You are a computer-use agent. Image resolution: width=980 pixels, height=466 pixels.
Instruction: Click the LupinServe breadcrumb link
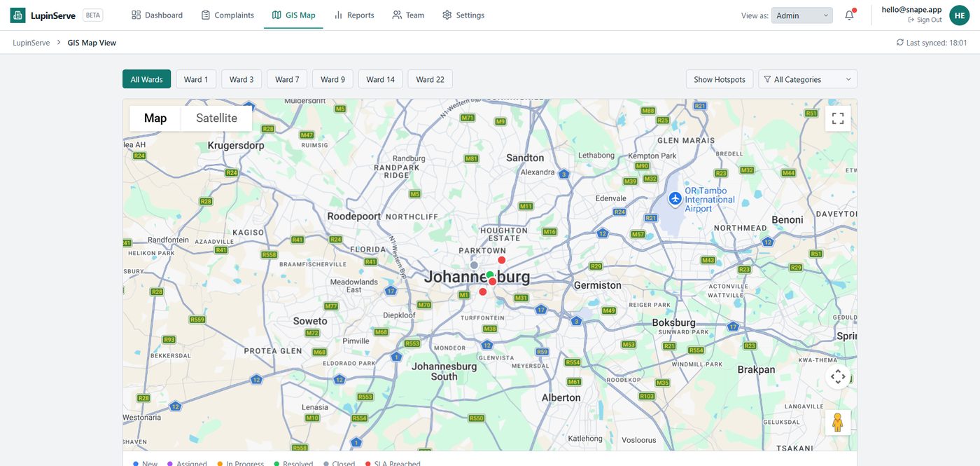(x=31, y=43)
